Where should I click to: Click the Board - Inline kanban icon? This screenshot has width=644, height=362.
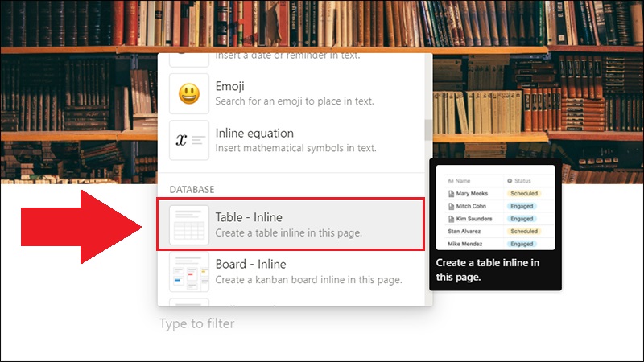tap(189, 272)
